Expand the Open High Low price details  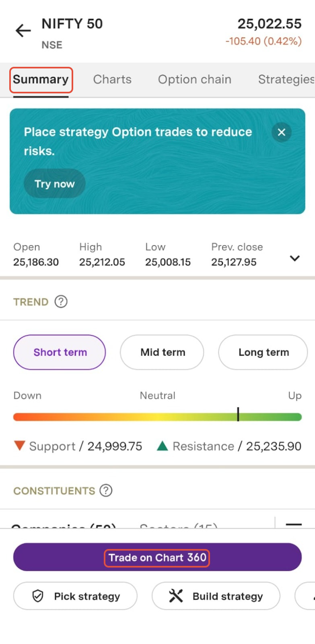click(x=295, y=258)
